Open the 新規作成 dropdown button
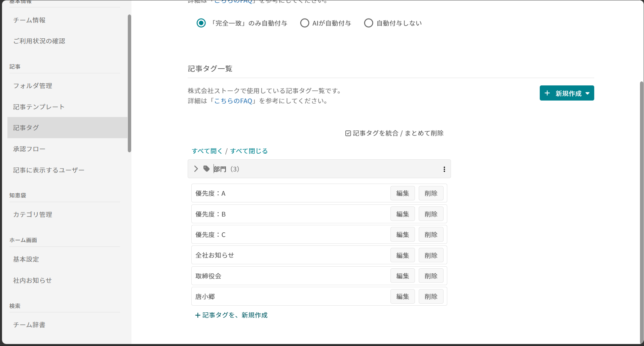 pos(567,93)
